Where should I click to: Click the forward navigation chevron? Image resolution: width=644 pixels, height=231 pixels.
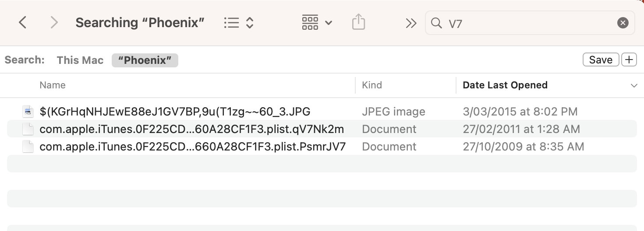tap(54, 23)
